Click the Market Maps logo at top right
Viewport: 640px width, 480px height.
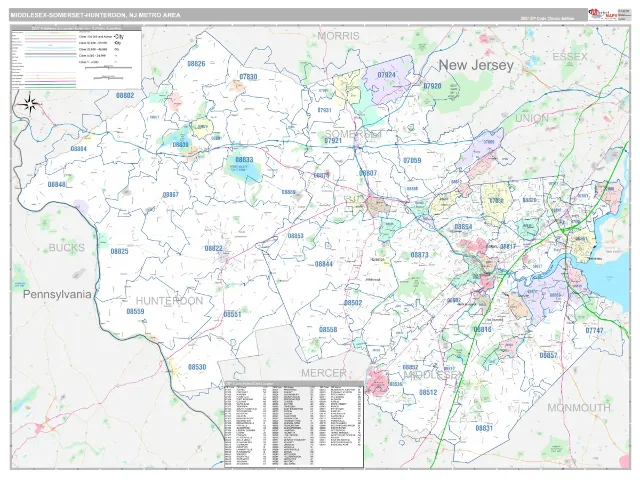(602, 15)
